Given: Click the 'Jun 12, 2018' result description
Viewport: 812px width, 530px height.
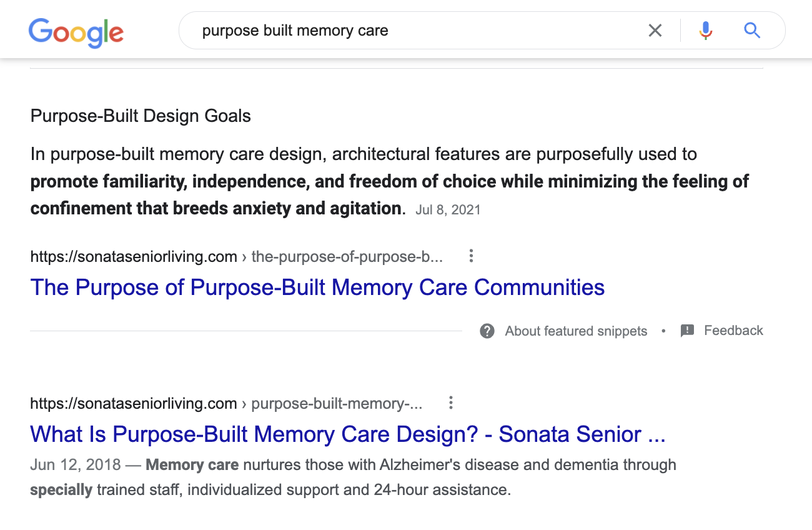Looking at the screenshot, I should click(x=353, y=477).
